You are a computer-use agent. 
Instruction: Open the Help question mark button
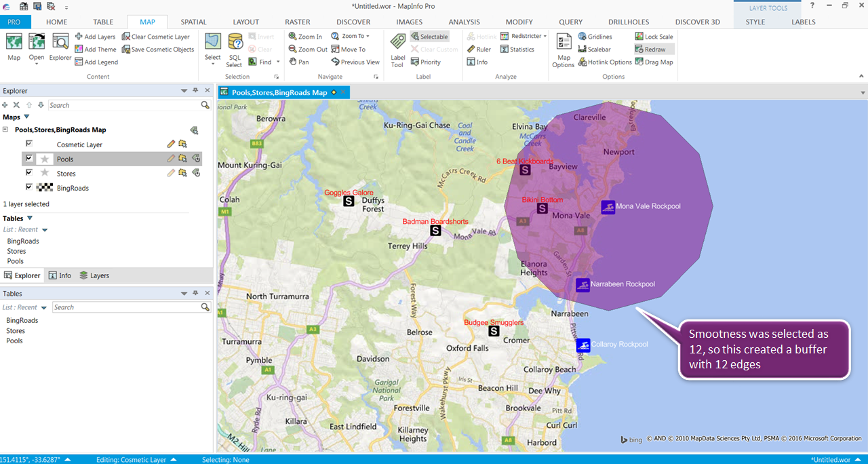(812, 5)
